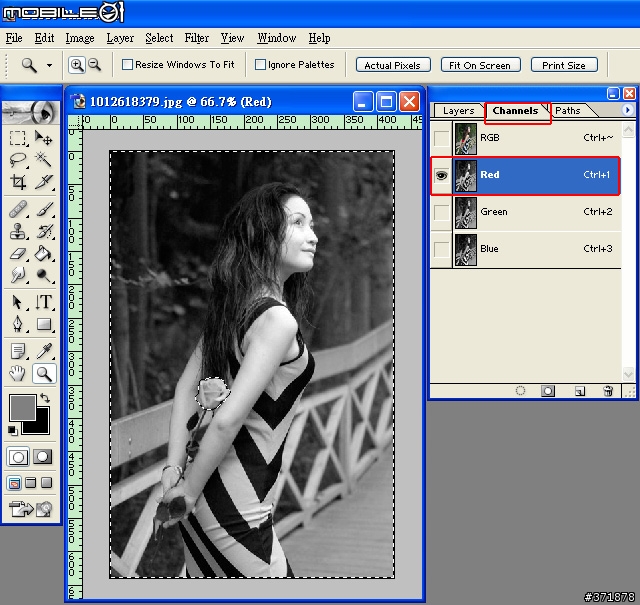Select the Lasso tool
The image size is (640, 605).
[18, 160]
